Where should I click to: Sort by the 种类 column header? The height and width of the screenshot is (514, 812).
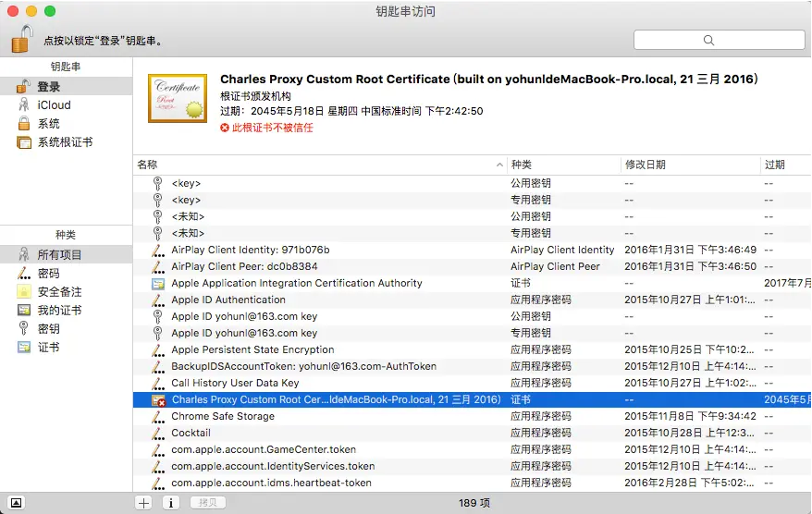pos(563,165)
